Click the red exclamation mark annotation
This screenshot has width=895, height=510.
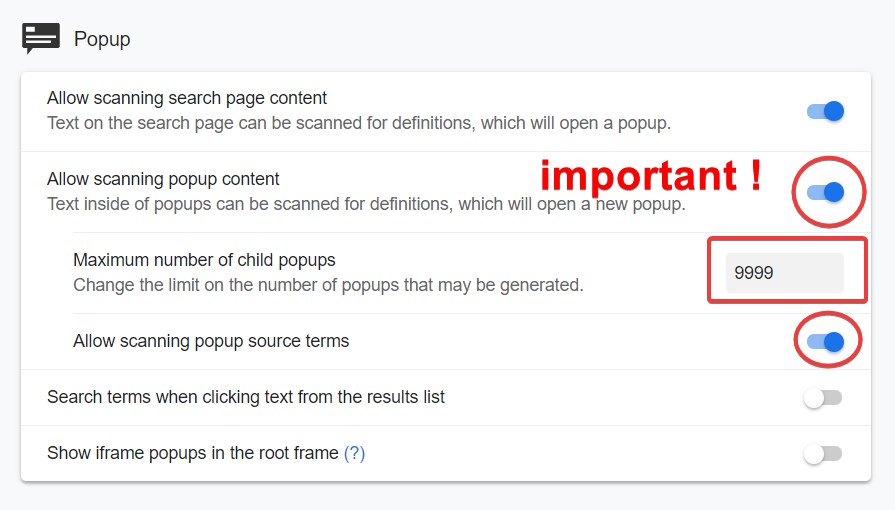(x=755, y=176)
